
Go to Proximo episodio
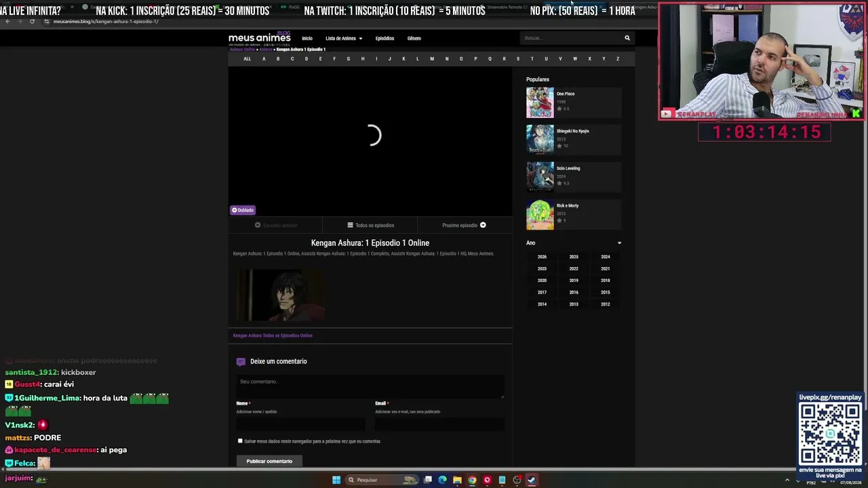(465, 225)
